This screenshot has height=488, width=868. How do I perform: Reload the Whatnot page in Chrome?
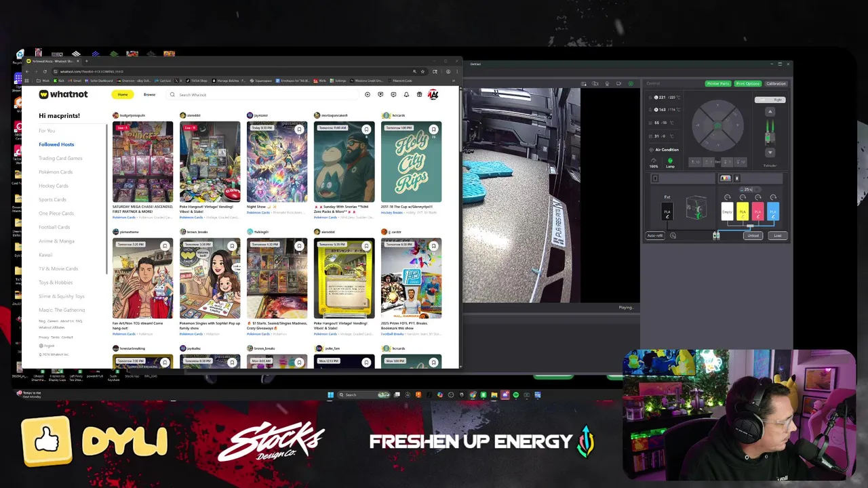(x=45, y=71)
